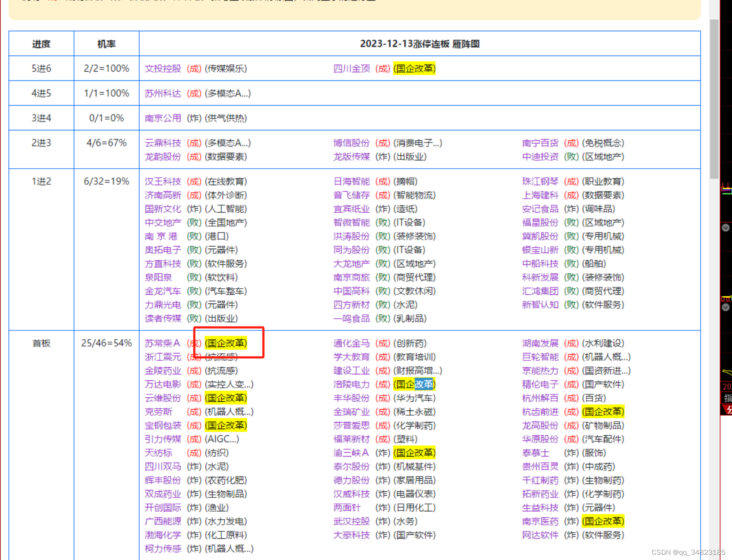
Task: Click 泉阳泉 stock link
Action: click(x=158, y=277)
